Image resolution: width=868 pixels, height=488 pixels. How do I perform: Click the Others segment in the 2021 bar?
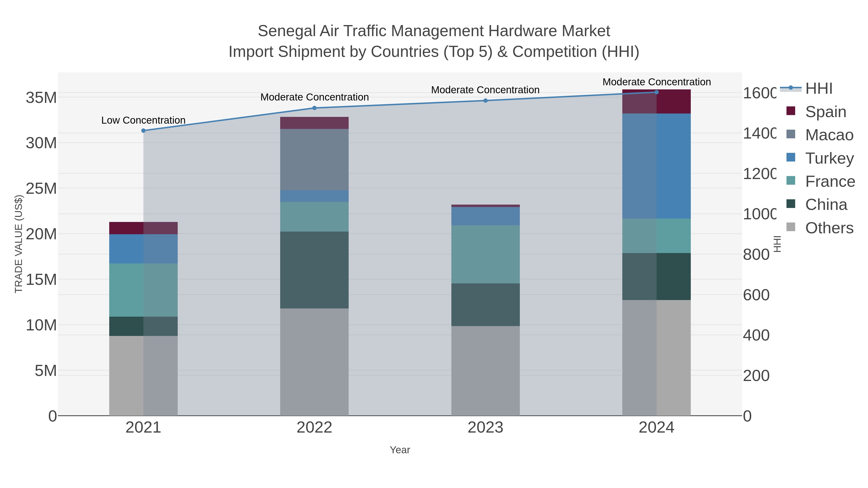[143, 375]
